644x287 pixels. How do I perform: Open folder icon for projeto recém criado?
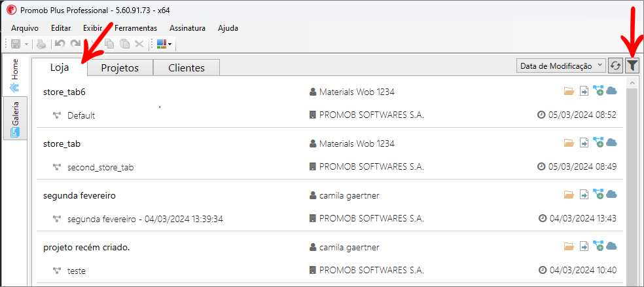click(x=569, y=246)
